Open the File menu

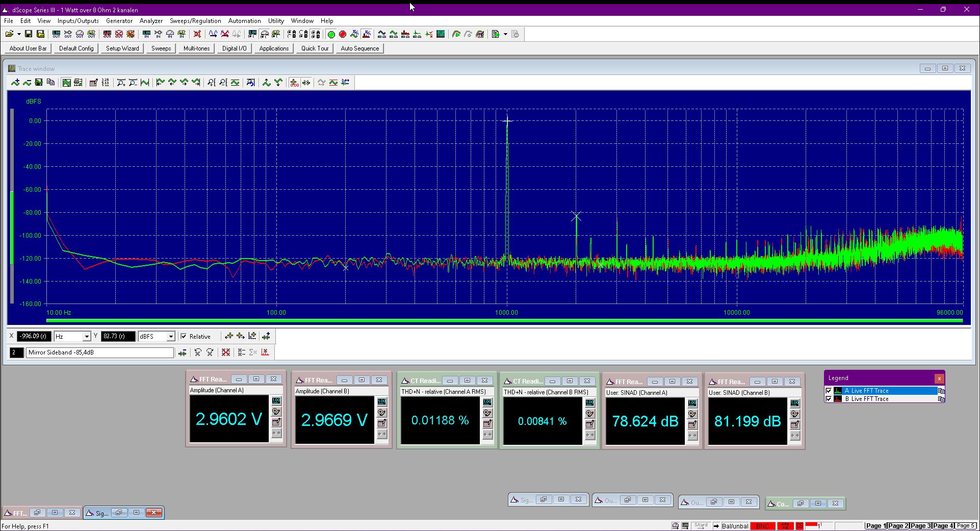(9, 21)
